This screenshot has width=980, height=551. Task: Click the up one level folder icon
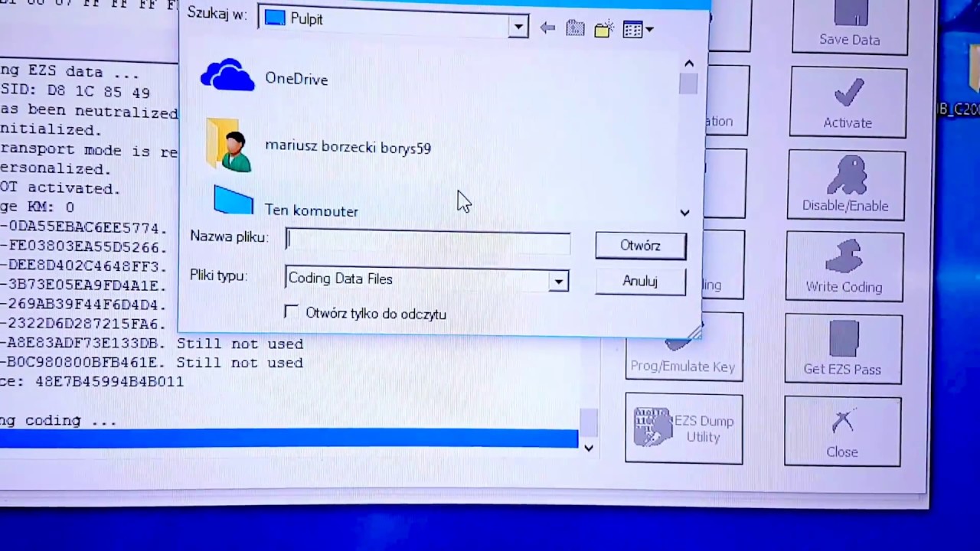pos(575,29)
